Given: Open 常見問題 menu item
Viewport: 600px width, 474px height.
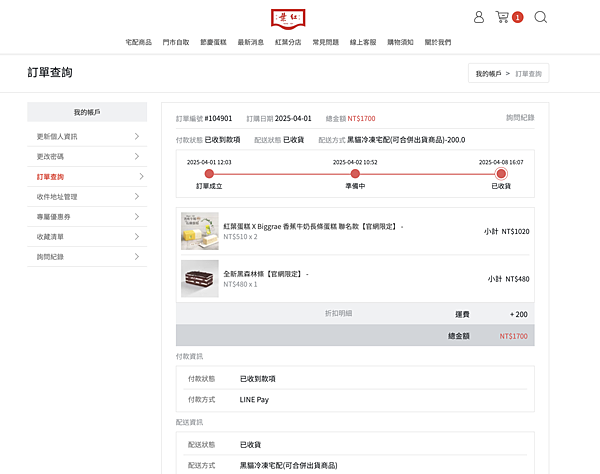Looking at the screenshot, I should 326,42.
